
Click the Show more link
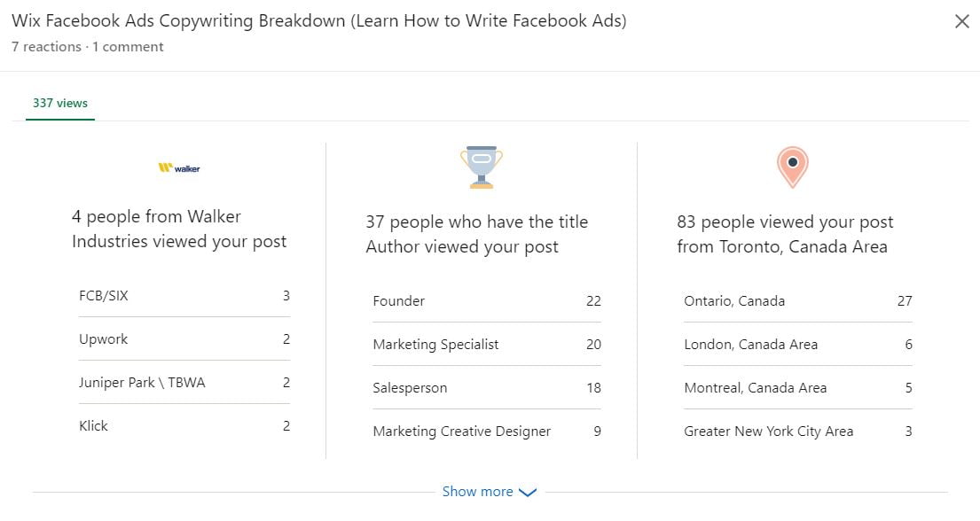(x=477, y=492)
